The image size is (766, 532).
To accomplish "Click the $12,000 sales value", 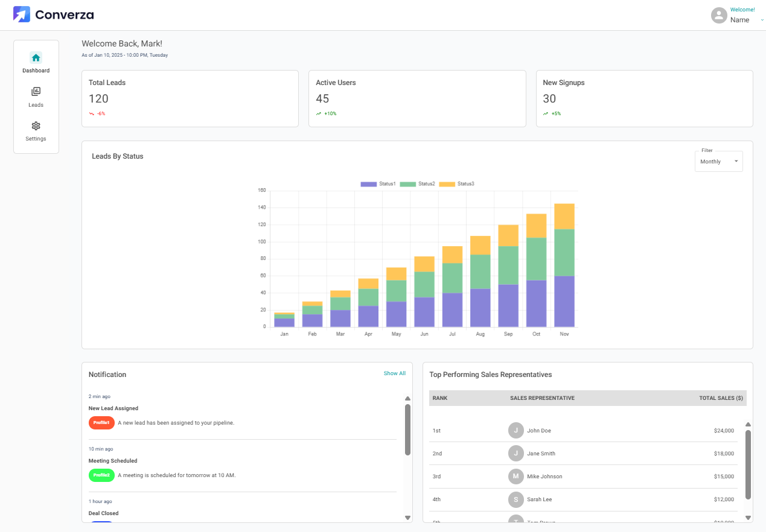I will 724,499.
